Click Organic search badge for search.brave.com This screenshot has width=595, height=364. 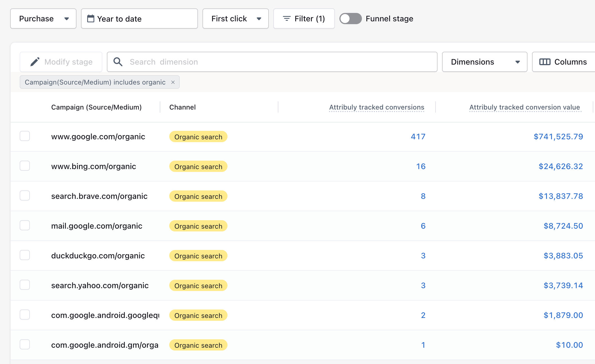pos(198,196)
